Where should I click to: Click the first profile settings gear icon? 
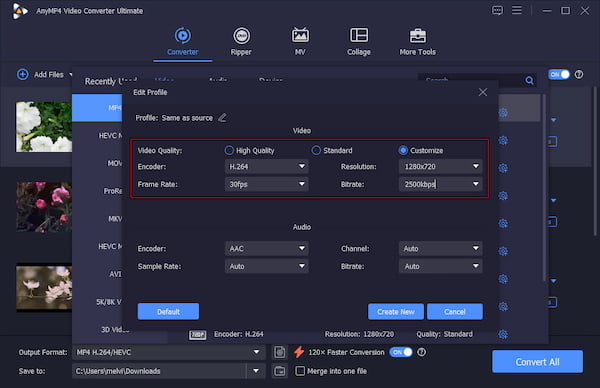pyautogui.click(x=503, y=112)
